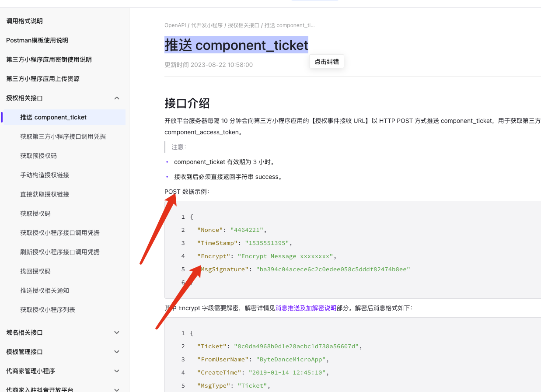Open the 消息推送及加解密说明 link
The height and width of the screenshot is (392, 541).
[x=306, y=308]
